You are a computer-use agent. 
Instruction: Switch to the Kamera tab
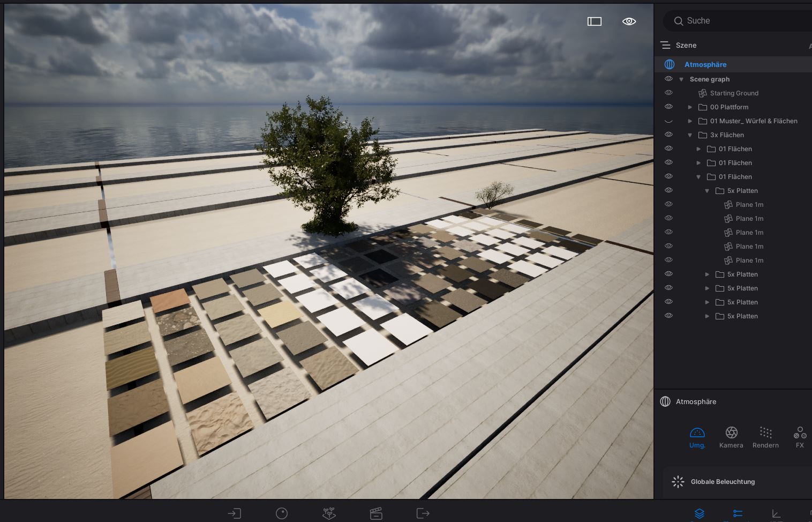coord(731,438)
